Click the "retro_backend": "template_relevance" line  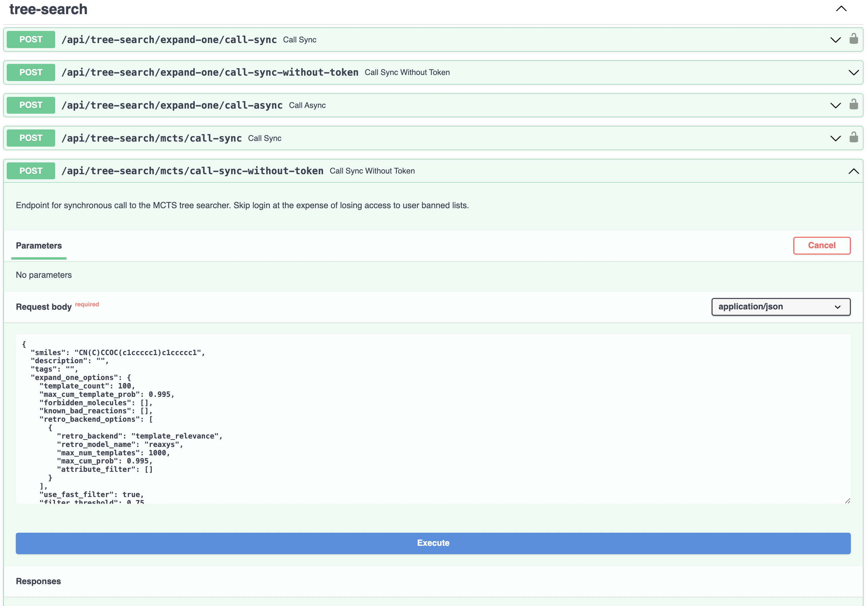coord(140,437)
